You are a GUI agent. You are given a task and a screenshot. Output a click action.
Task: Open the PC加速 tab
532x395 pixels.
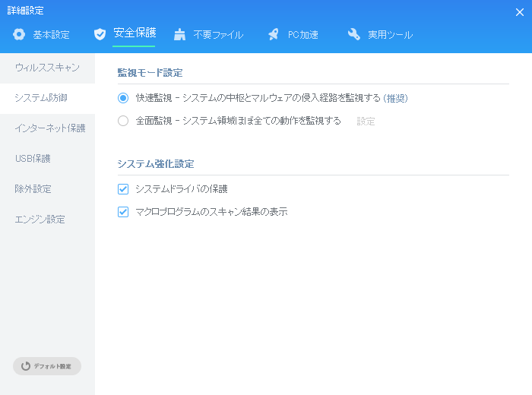303,35
